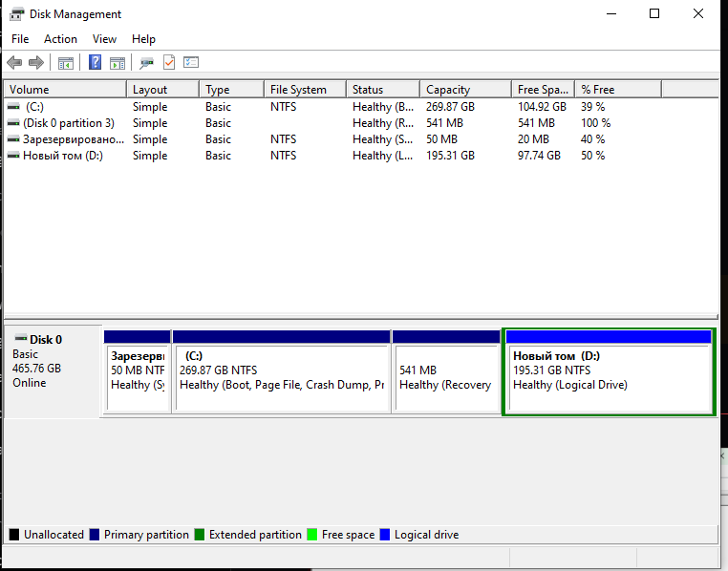The image size is (728, 571).
Task: Click the Connect/Refresh disk toolbar icon
Action: (x=147, y=63)
